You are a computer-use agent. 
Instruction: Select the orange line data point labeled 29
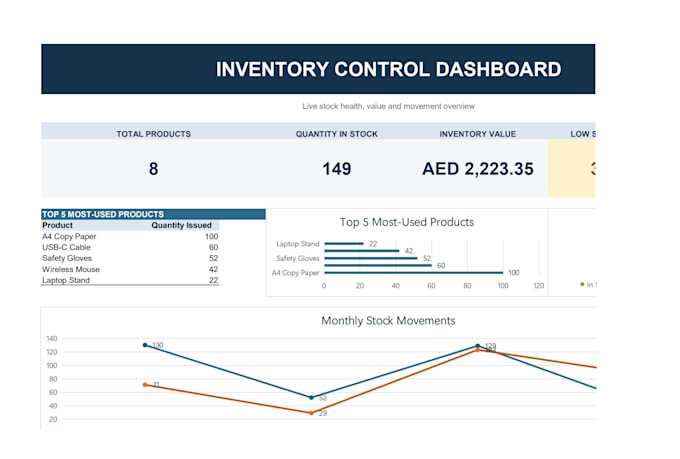coord(311,413)
